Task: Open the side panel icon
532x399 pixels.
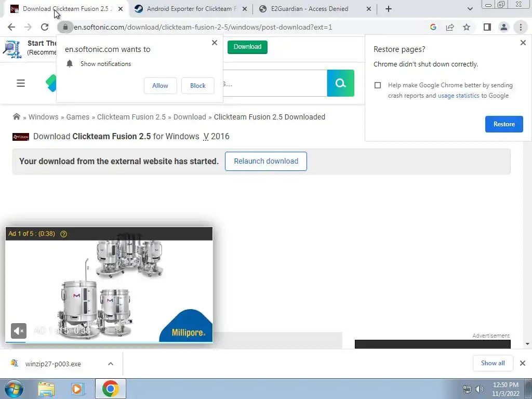Action: point(487,27)
